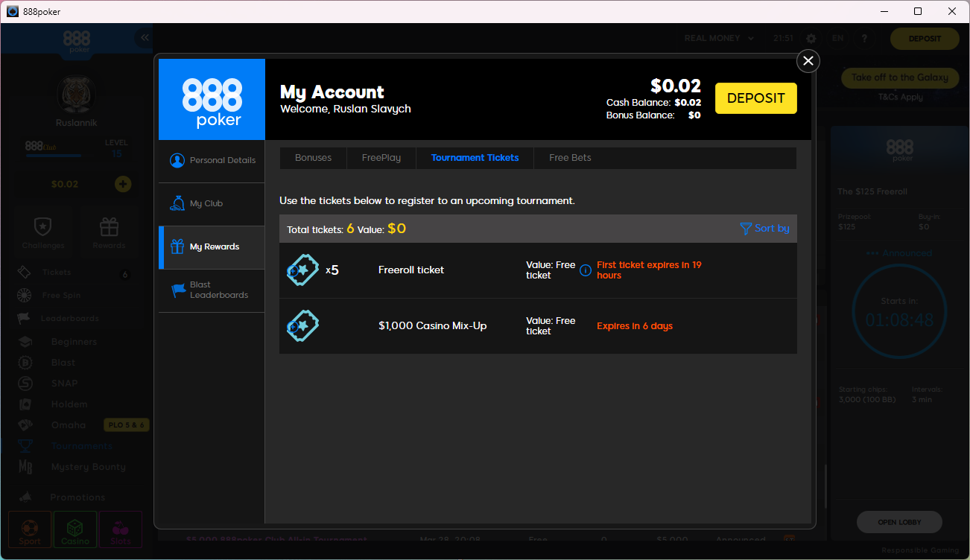
Task: Open the Sport button at bottom left
Action: tap(30, 529)
